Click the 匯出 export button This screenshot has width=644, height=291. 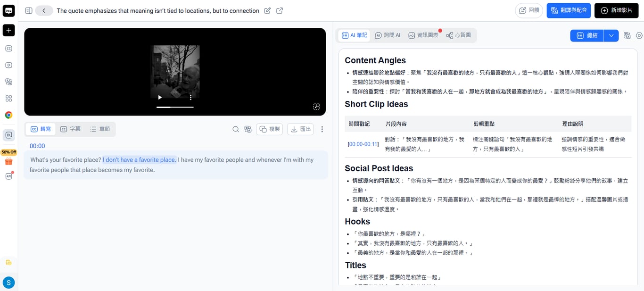[x=300, y=129]
